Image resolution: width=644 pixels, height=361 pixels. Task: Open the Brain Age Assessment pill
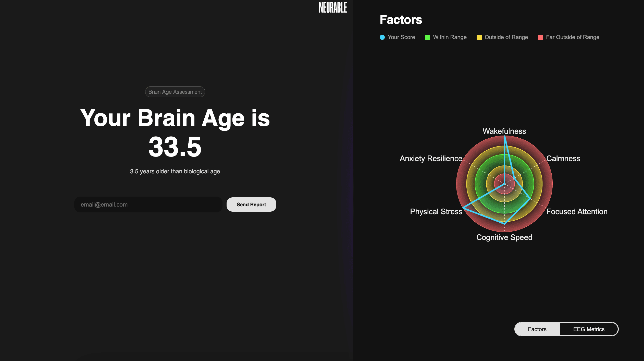point(175,92)
